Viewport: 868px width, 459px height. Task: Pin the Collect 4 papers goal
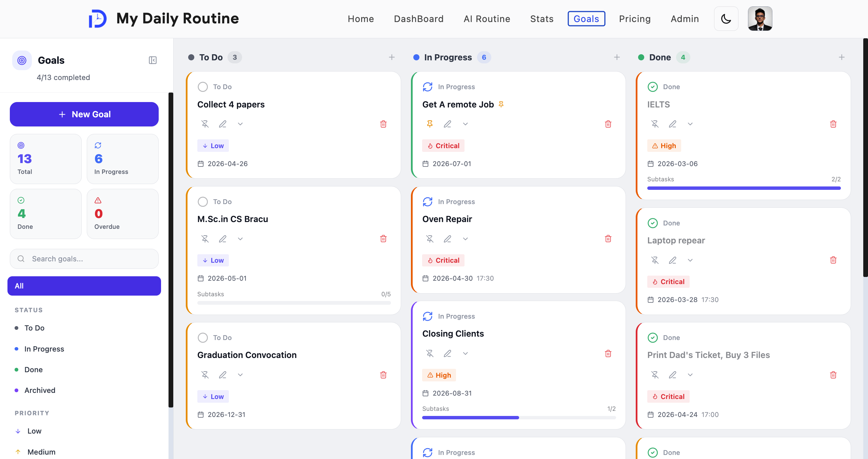[x=205, y=124]
